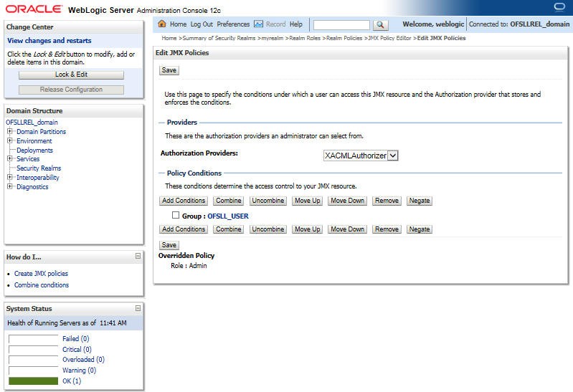573x392 pixels.
Task: Click lower Move Up button
Action: [x=308, y=229]
